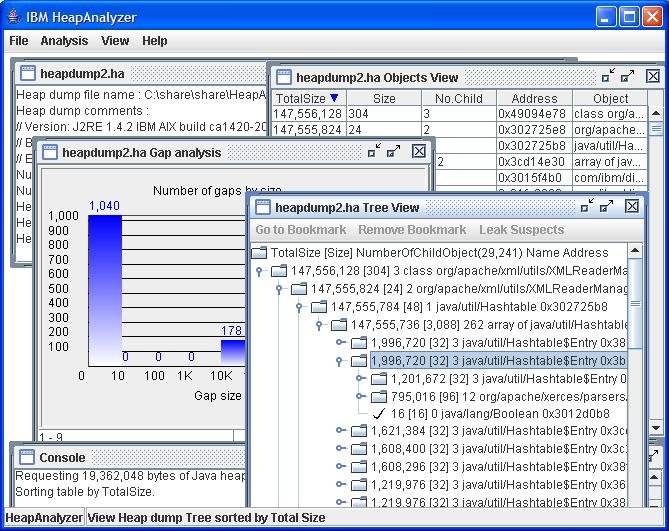The image size is (669, 531).
Task: Expand the 1,201,672 Hashtable$Entry node
Action: [359, 379]
